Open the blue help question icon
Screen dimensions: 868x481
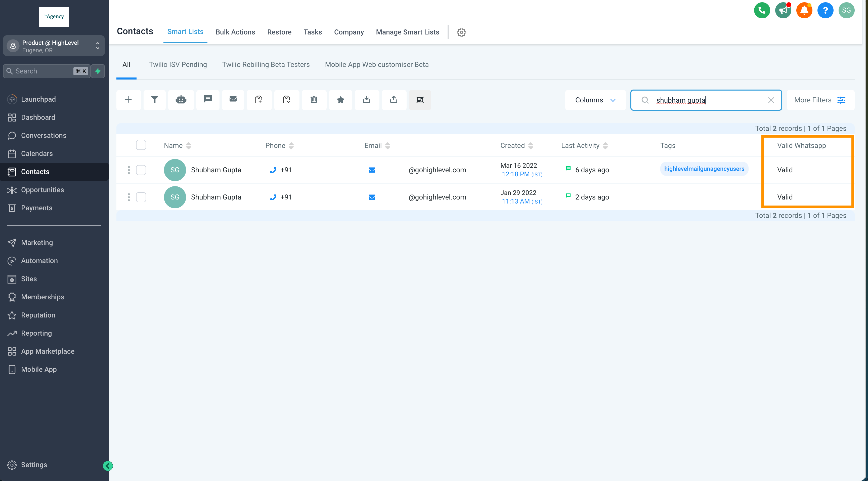click(825, 10)
